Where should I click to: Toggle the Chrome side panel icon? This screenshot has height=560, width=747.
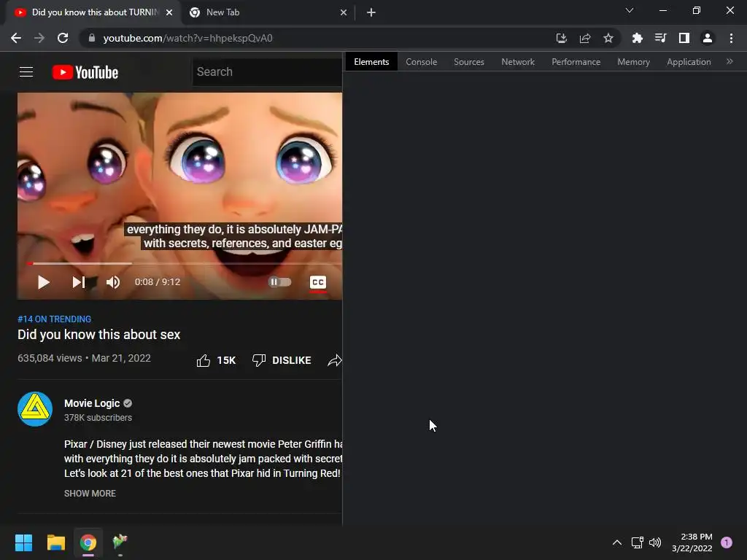684,38
